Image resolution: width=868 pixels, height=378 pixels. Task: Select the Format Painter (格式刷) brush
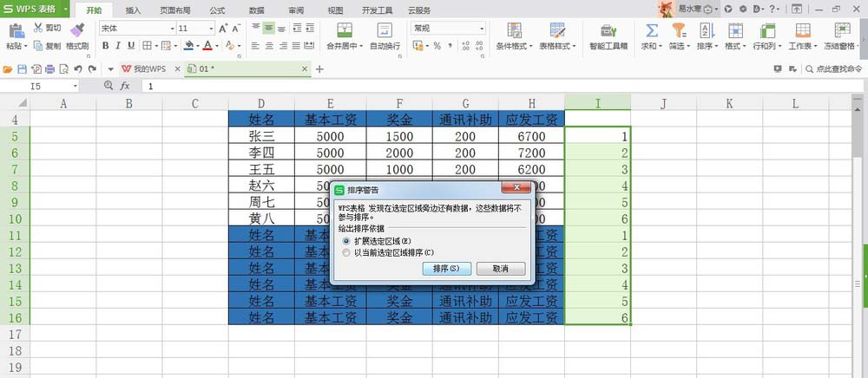(x=77, y=30)
